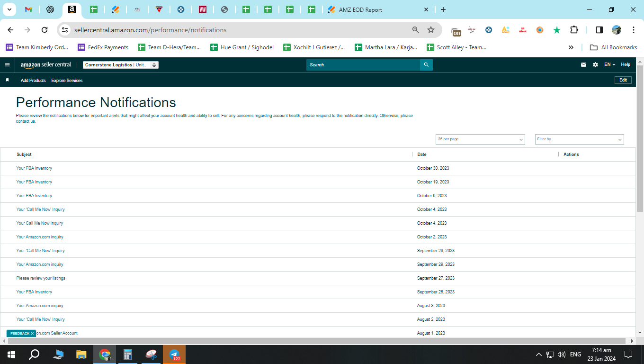This screenshot has width=644, height=364.
Task: Open Your FBA Inventory notification from October 19
Action: point(34,182)
